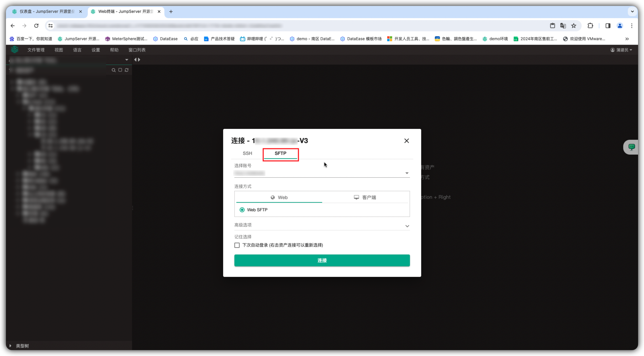Click the refresh icon in asset tree panel
This screenshot has height=356, width=644.
point(126,70)
